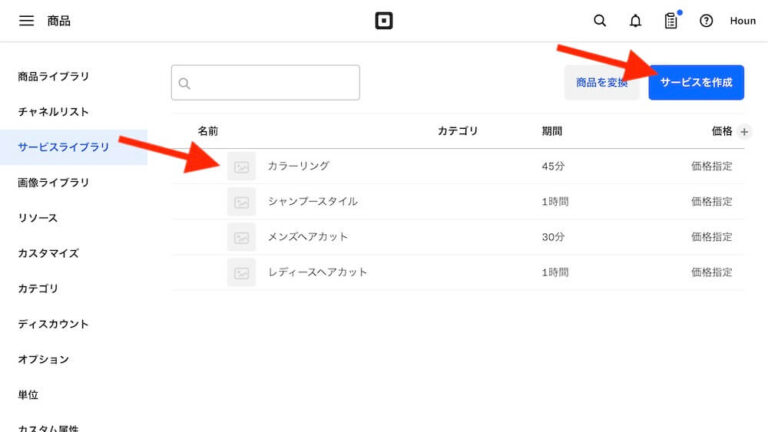
Task: Click the Square logo icon
Action: 384,21
